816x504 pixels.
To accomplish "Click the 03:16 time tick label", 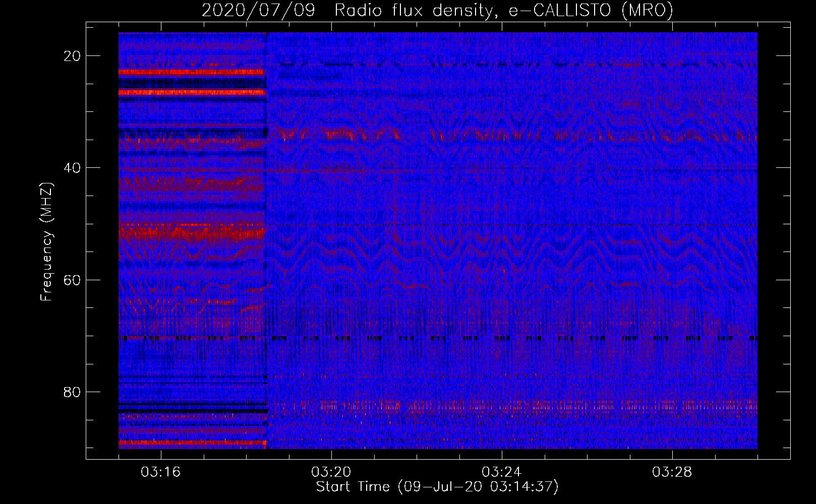I will (x=161, y=472).
